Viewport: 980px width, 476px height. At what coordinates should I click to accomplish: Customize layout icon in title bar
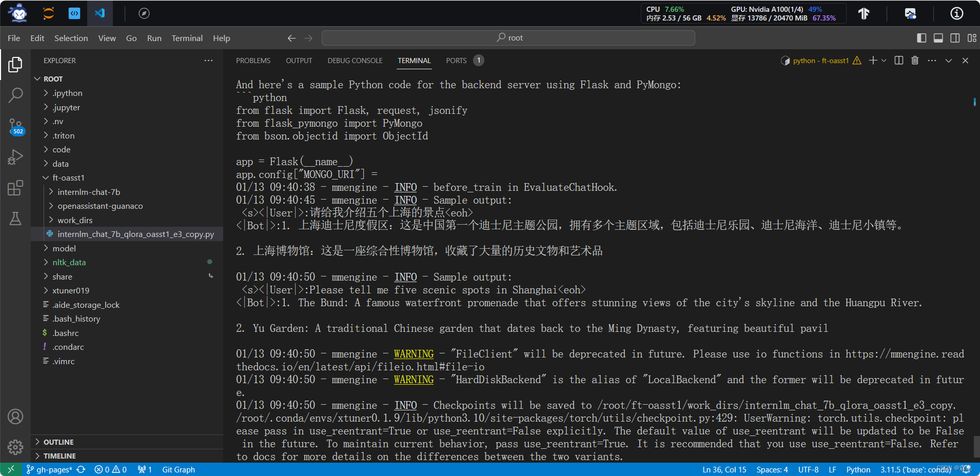[972, 38]
